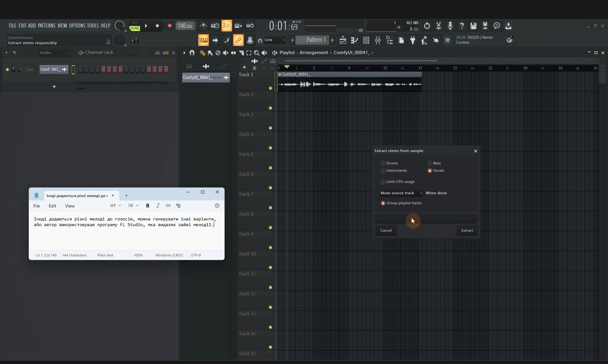Click the save project floppy icon
This screenshot has height=364, width=608.
click(x=473, y=26)
